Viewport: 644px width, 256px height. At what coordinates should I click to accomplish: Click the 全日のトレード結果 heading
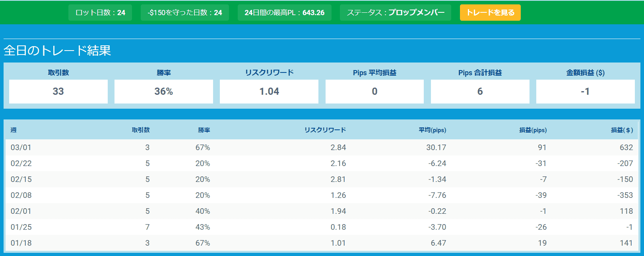(57, 51)
